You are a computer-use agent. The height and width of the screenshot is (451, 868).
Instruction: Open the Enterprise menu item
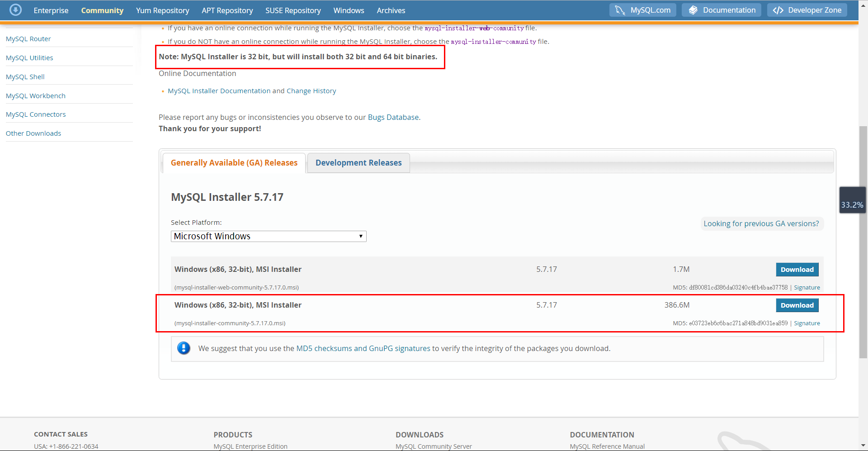(x=51, y=10)
